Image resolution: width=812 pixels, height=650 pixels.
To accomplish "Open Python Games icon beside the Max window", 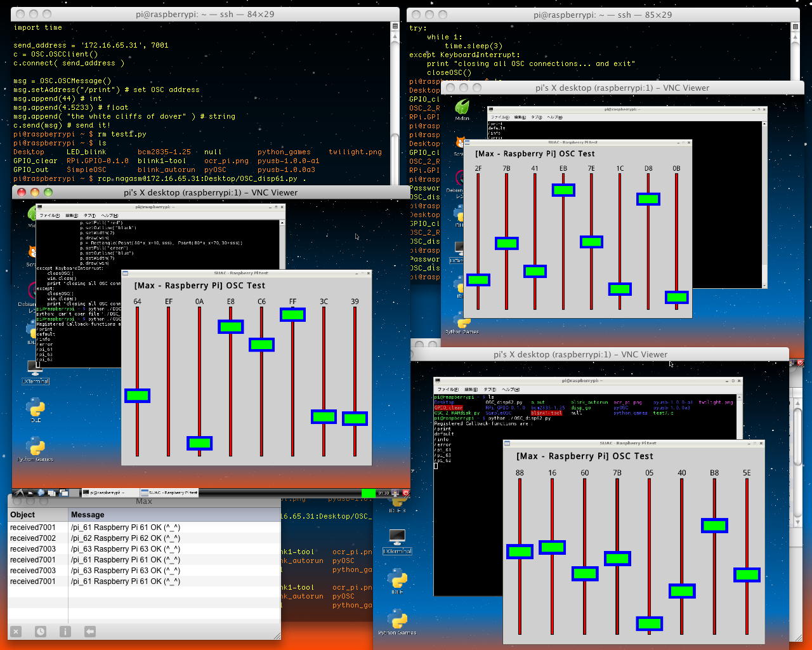I will coord(397,620).
